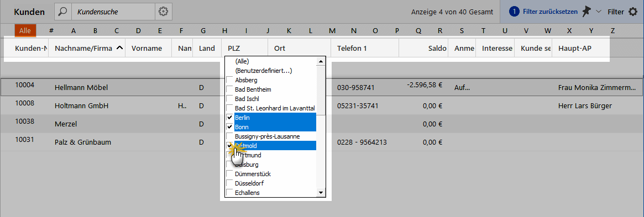Select the Holtmann GmbH customer row
The image size is (644, 217).
(x=322, y=106)
